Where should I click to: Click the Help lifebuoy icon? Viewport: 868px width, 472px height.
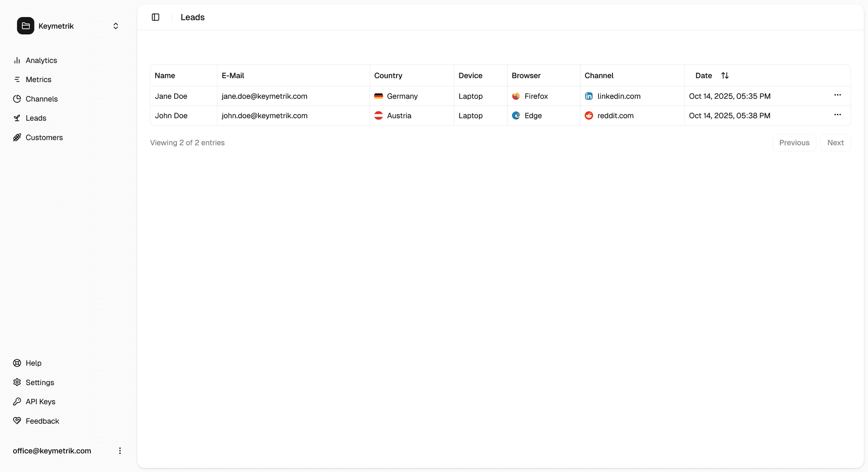pyautogui.click(x=17, y=363)
